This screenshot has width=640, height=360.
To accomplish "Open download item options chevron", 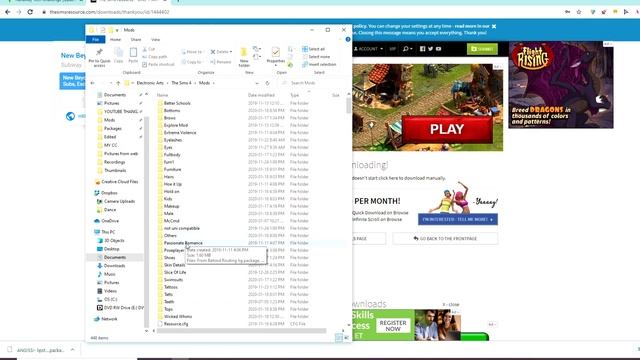I will (x=73, y=350).
